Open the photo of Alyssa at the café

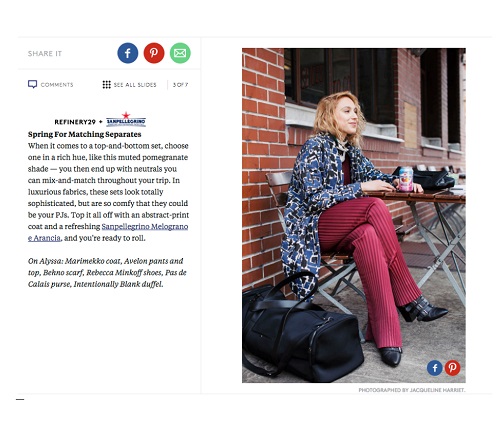click(x=354, y=216)
